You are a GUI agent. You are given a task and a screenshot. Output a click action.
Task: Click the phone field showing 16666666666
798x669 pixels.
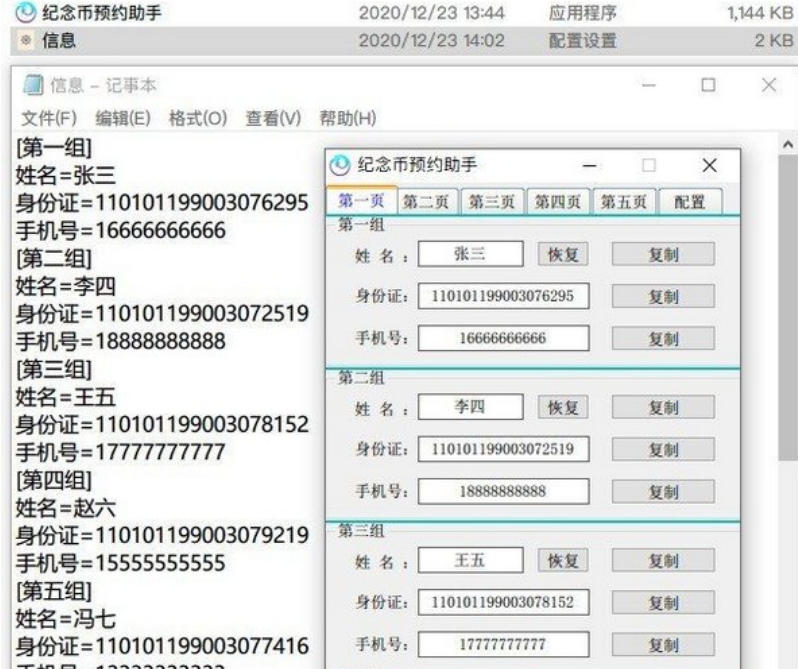tap(502, 339)
